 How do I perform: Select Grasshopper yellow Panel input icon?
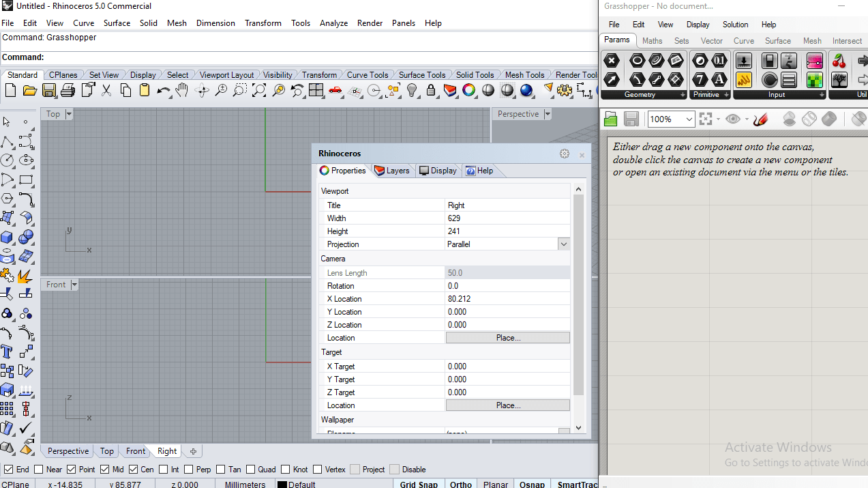(744, 80)
